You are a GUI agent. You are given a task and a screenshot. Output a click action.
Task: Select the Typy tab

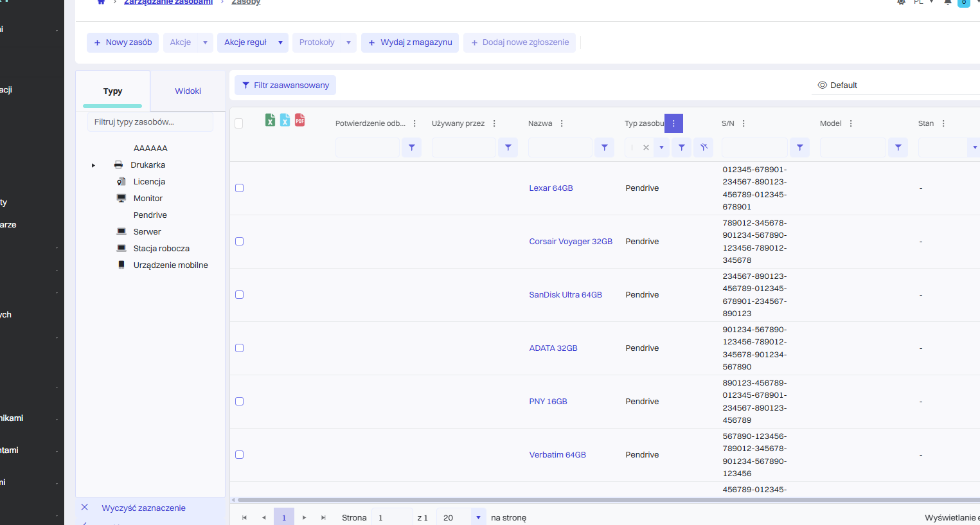click(112, 91)
